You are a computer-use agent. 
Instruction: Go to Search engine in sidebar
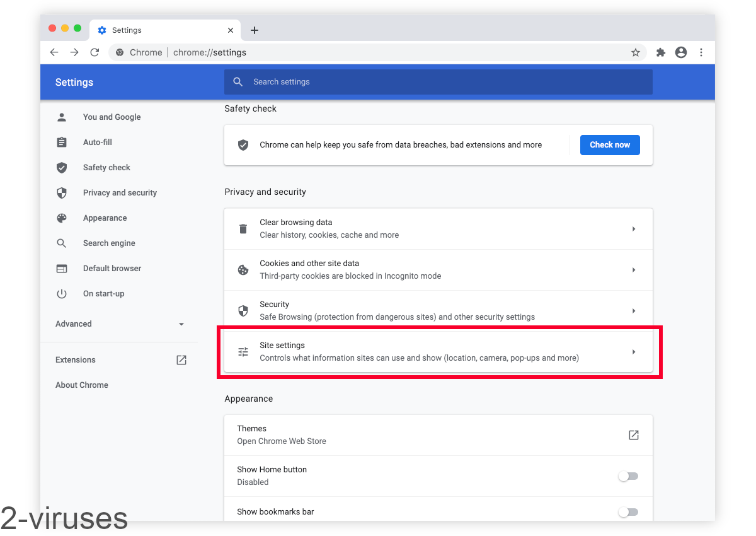click(109, 243)
